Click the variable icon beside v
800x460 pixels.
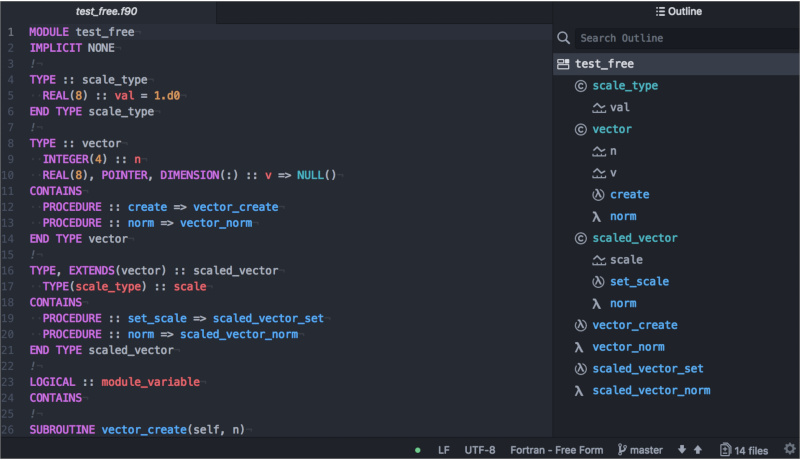click(598, 173)
